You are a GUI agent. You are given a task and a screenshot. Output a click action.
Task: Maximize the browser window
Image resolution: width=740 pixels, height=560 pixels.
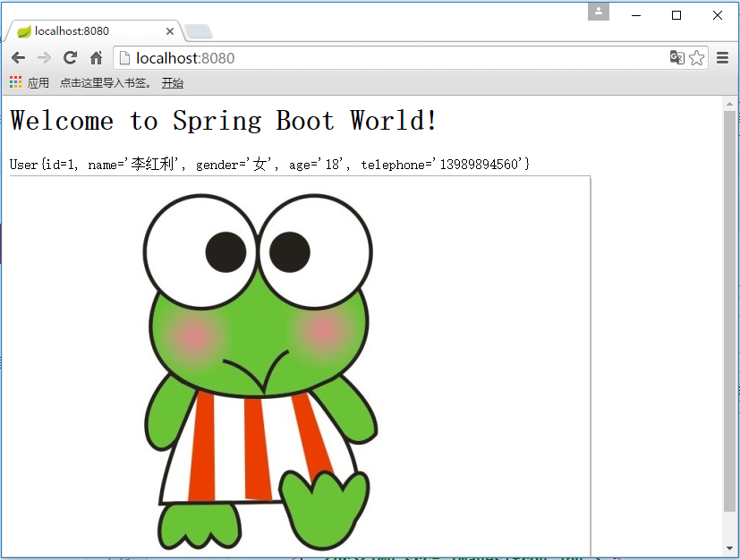click(x=676, y=15)
